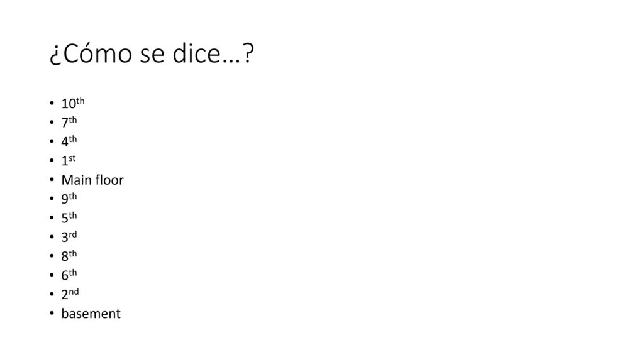Image resolution: width=644 pixels, height=362 pixels.
Task: Click the '9th' bullet item
Action: [69, 198]
